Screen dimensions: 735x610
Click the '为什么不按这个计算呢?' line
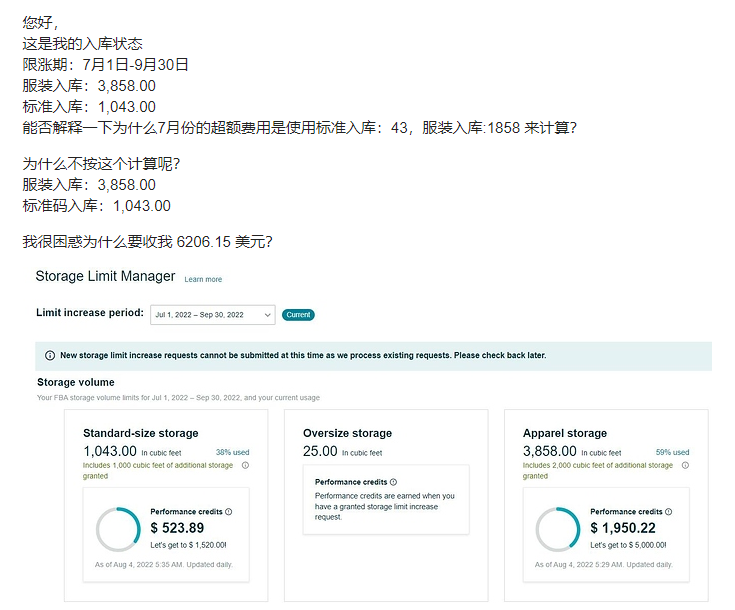(101, 164)
